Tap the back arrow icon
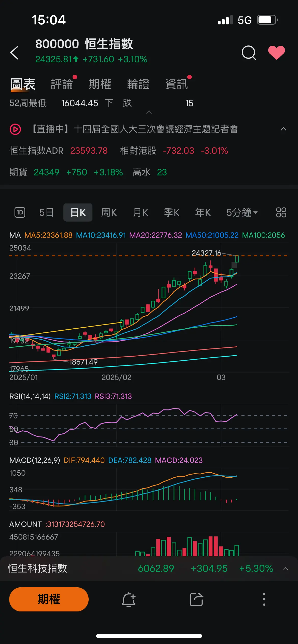Screen dimensions: 298x644 click(x=15, y=53)
